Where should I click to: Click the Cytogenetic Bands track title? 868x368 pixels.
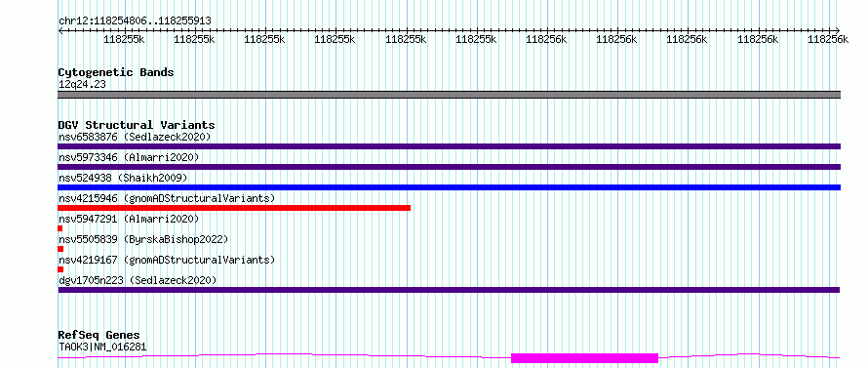116,72
